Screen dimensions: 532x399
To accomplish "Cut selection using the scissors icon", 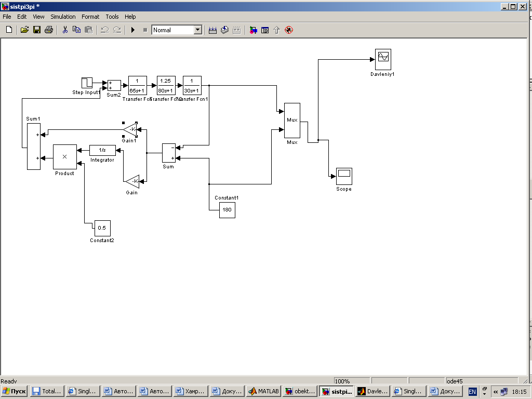I will click(65, 30).
